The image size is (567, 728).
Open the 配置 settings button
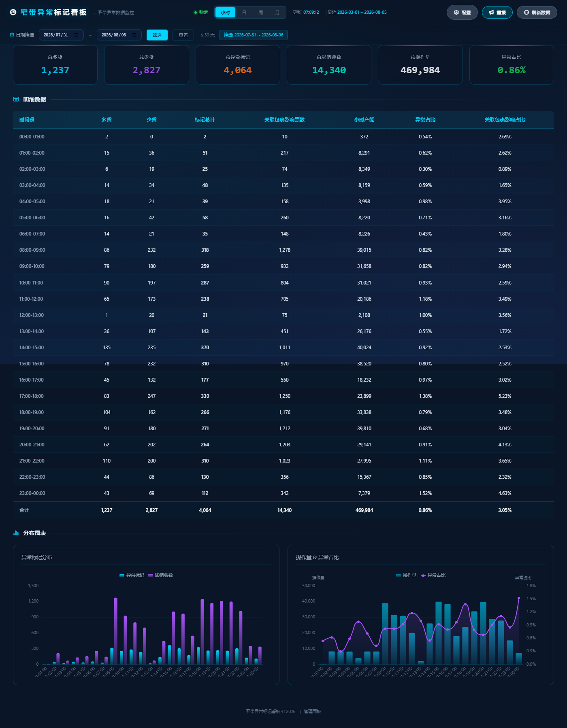point(462,13)
